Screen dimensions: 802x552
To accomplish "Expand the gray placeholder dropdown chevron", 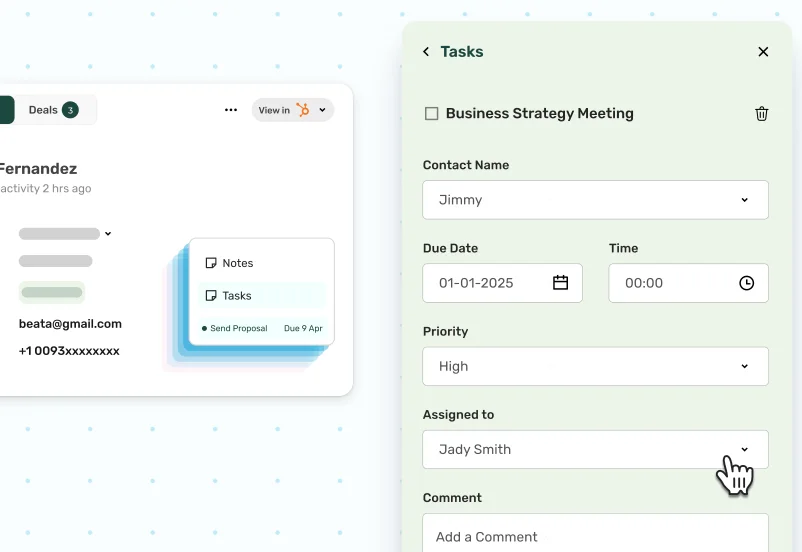I will 108,234.
